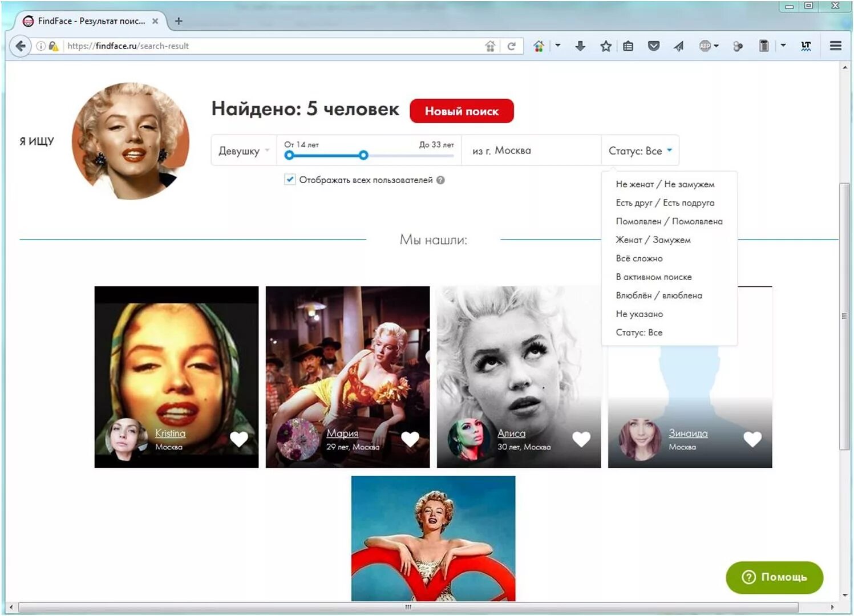This screenshot has width=854, height=616.
Task: Like Мария's result with the heart
Action: (x=410, y=439)
